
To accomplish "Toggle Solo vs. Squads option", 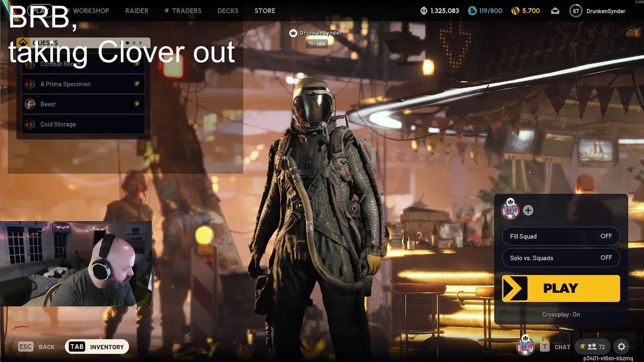I will 561,258.
